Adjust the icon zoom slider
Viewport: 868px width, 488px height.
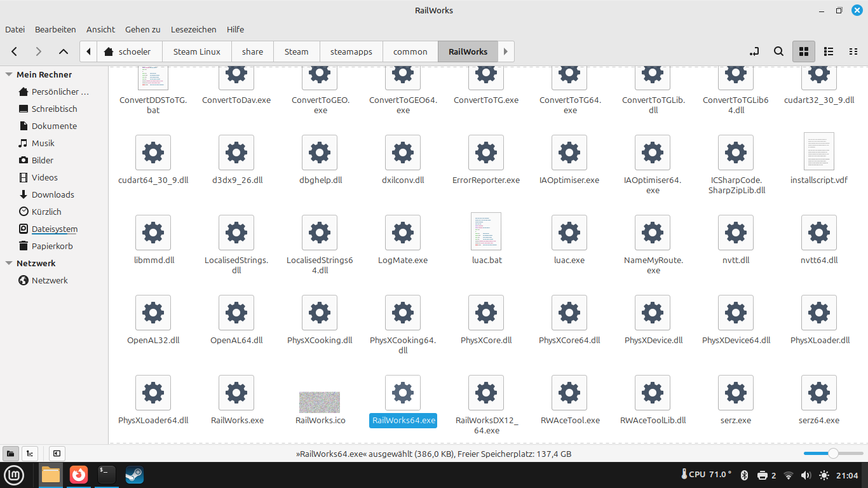click(832, 453)
